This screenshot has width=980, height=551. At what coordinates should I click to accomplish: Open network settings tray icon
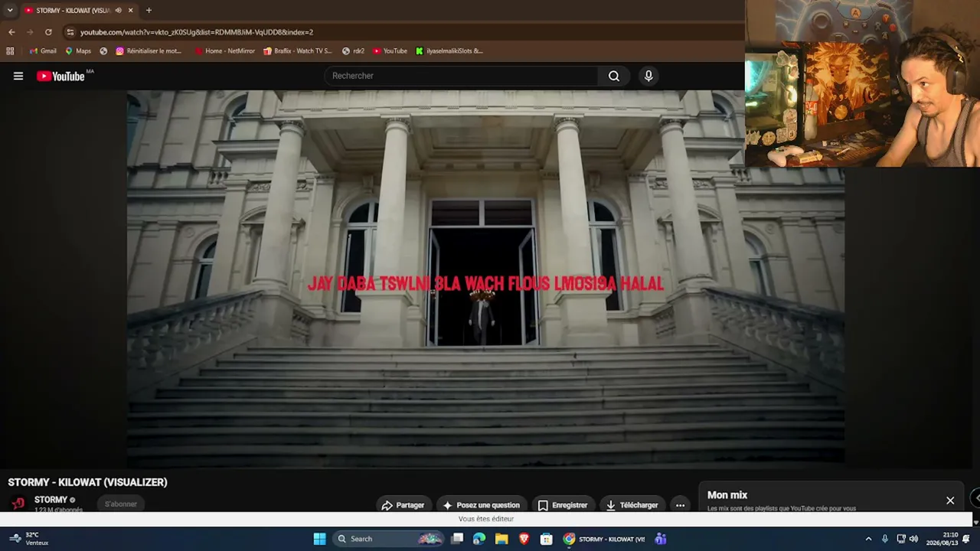point(901,539)
